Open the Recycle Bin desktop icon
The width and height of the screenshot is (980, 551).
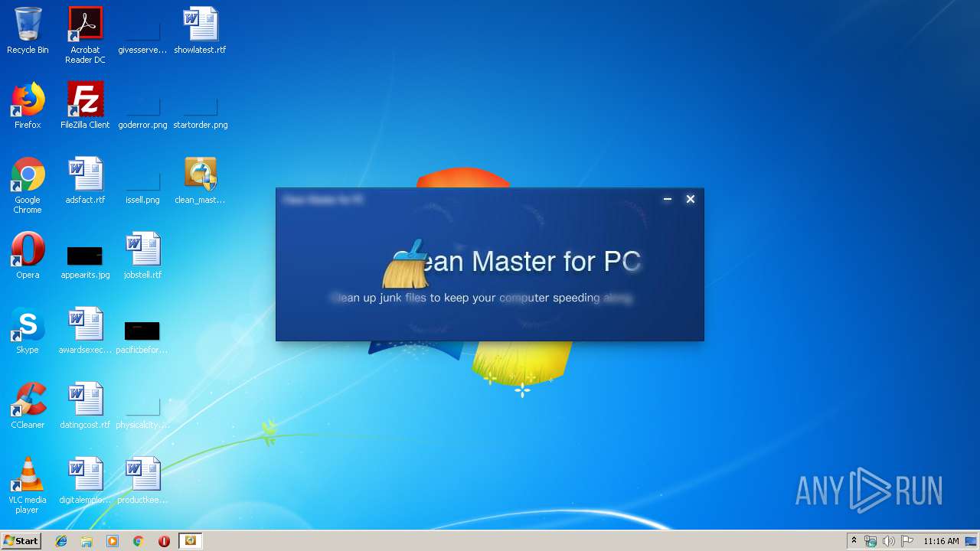click(x=28, y=31)
